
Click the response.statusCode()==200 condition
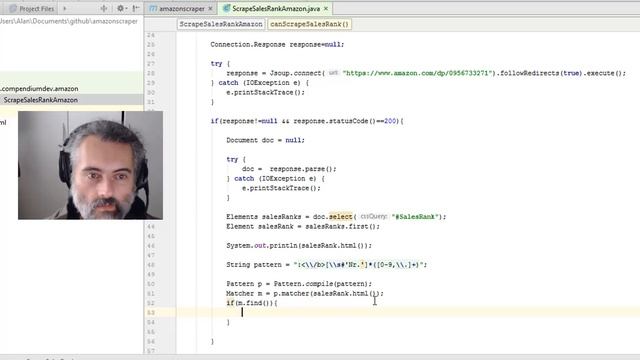(x=344, y=121)
